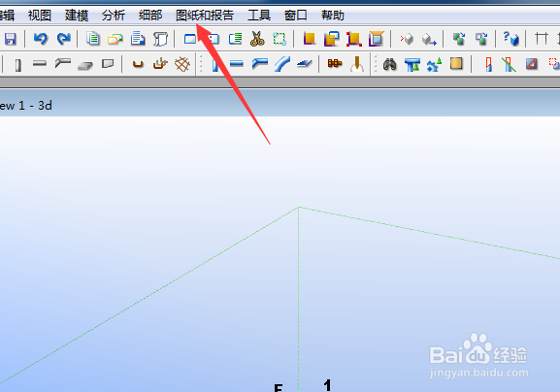
Task: Open the 帮助 menu
Action: pyautogui.click(x=333, y=16)
